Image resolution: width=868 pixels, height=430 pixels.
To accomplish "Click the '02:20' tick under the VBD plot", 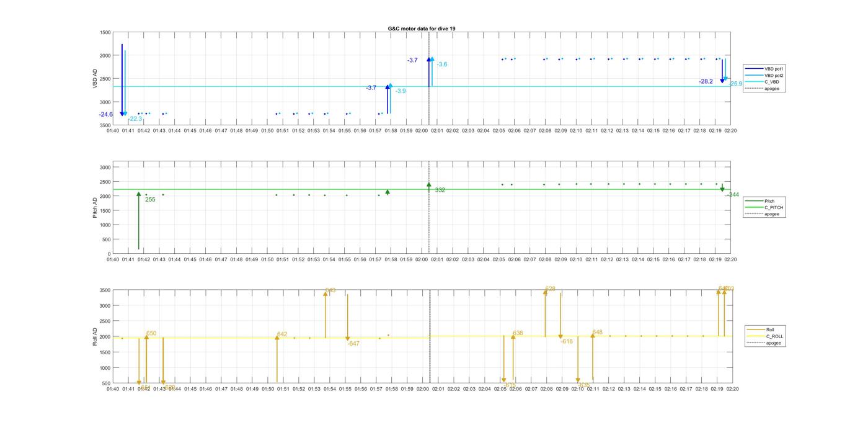I will pos(731,131).
